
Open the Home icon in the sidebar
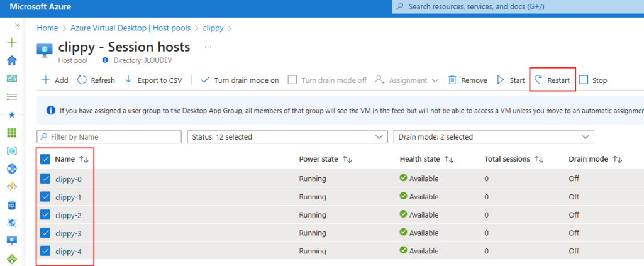click(13, 60)
